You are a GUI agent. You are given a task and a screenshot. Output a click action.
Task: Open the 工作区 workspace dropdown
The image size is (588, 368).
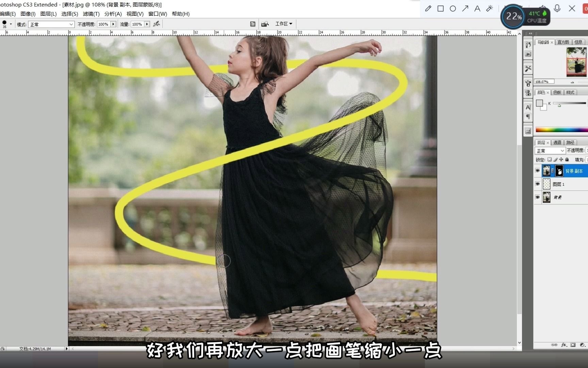(x=284, y=24)
